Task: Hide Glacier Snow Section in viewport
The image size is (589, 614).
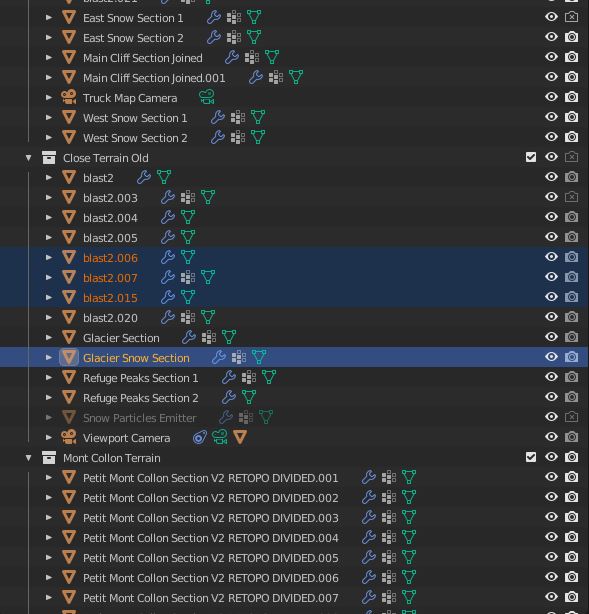Action: pos(551,357)
